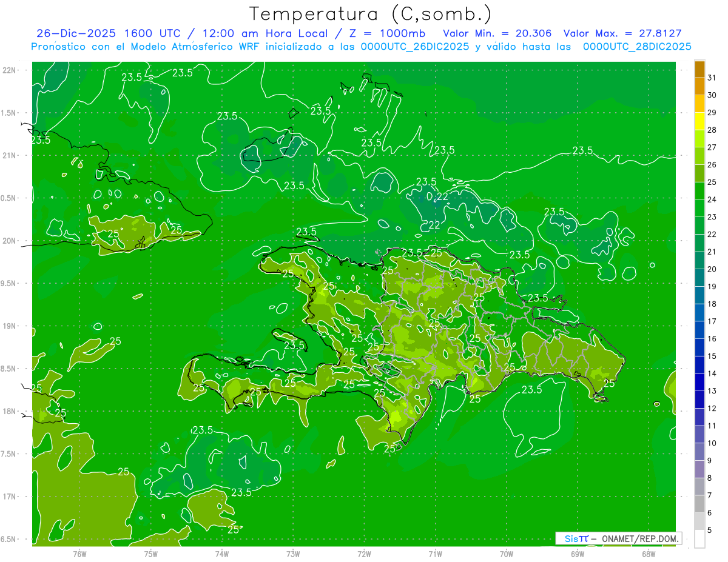The width and height of the screenshot is (728, 562).
Task: Click the 76W longitude axis label
Action: click(79, 554)
